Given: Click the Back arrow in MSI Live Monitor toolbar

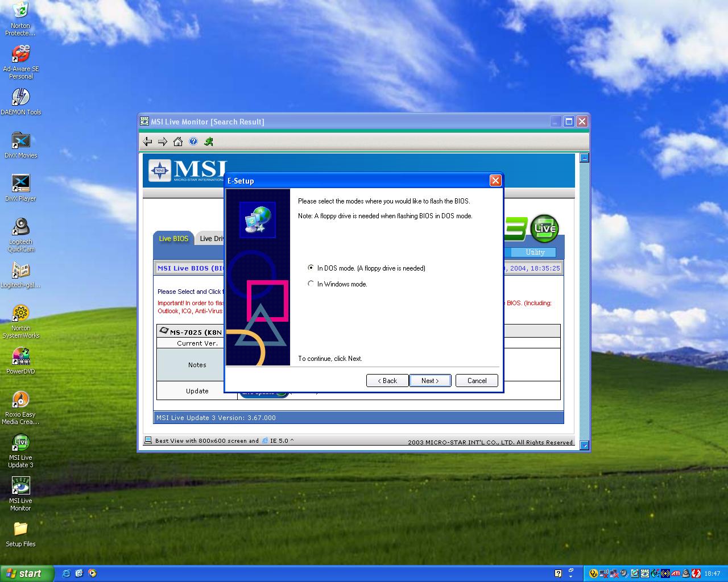Looking at the screenshot, I should click(148, 142).
